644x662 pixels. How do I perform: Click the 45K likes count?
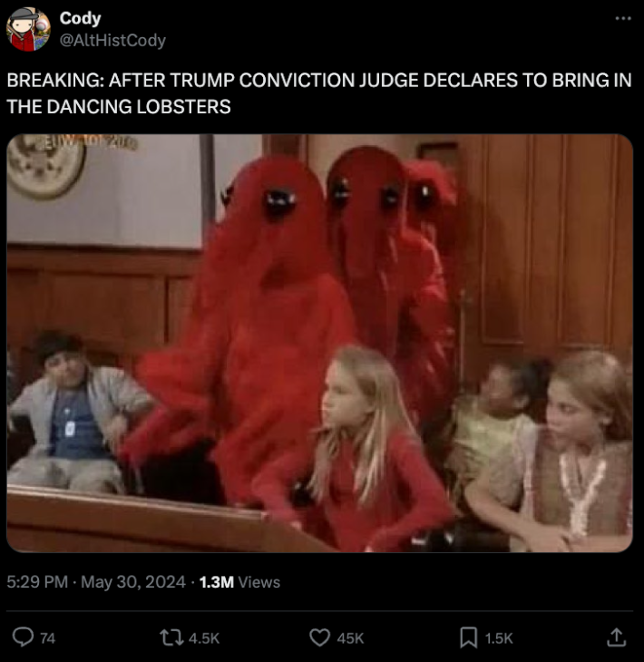(350, 638)
